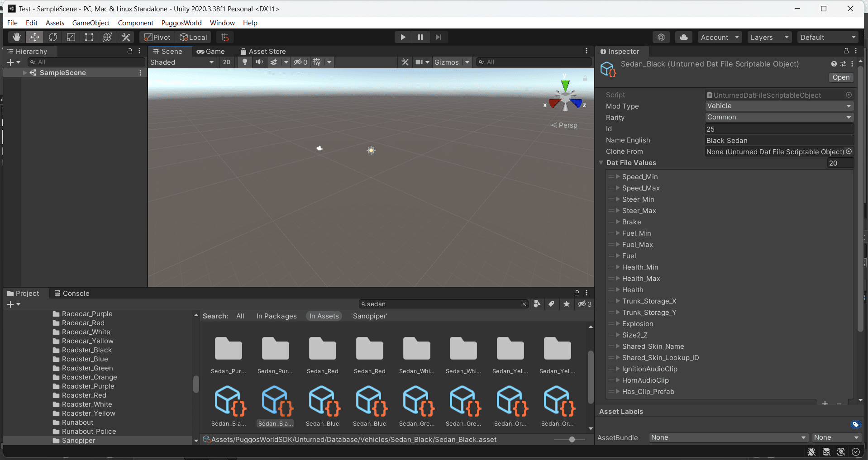This screenshot has width=868, height=460.
Task: Clear the sedan search field
Action: pyautogui.click(x=524, y=304)
